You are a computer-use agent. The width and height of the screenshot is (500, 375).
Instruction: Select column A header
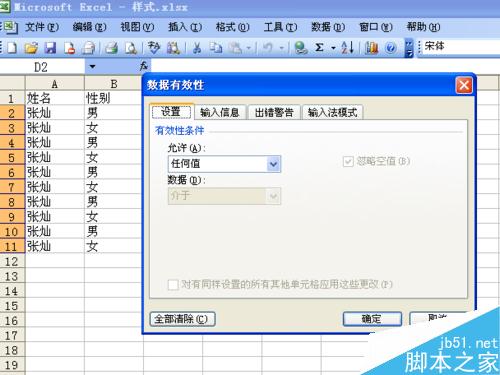pos(55,83)
